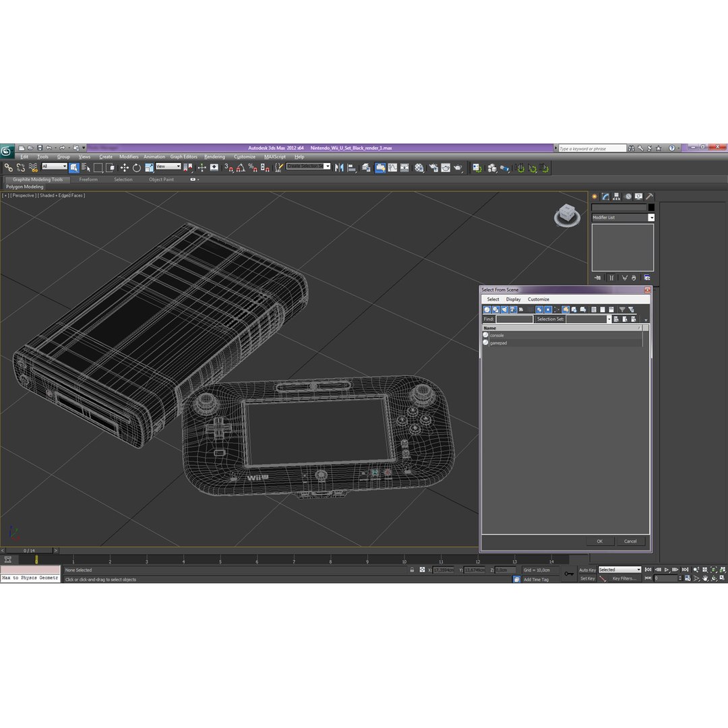728x728 pixels.
Task: Click the Mirror tool in main toolbar
Action: [339, 168]
